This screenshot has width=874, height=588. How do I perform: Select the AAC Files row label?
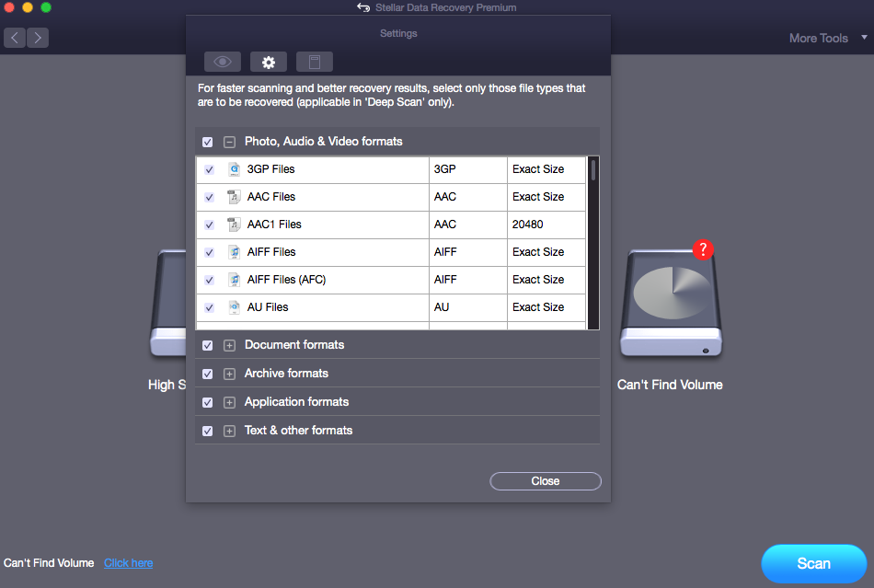point(270,197)
